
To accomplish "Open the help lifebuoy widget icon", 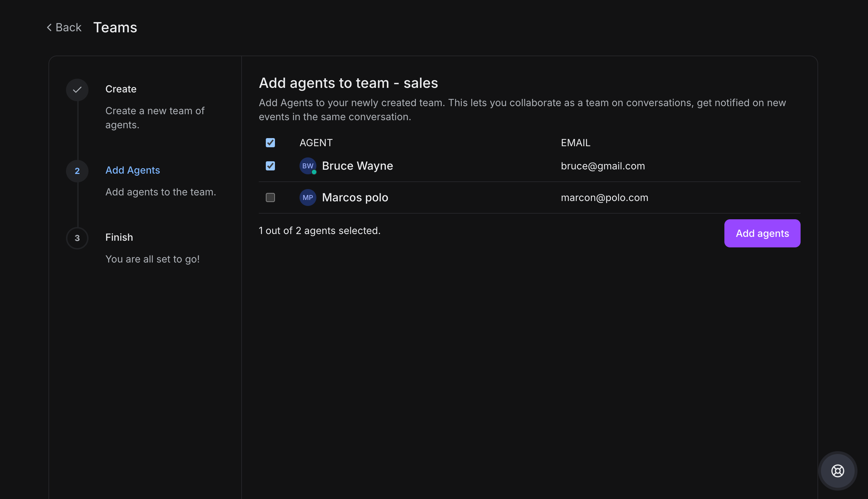I will click(837, 471).
